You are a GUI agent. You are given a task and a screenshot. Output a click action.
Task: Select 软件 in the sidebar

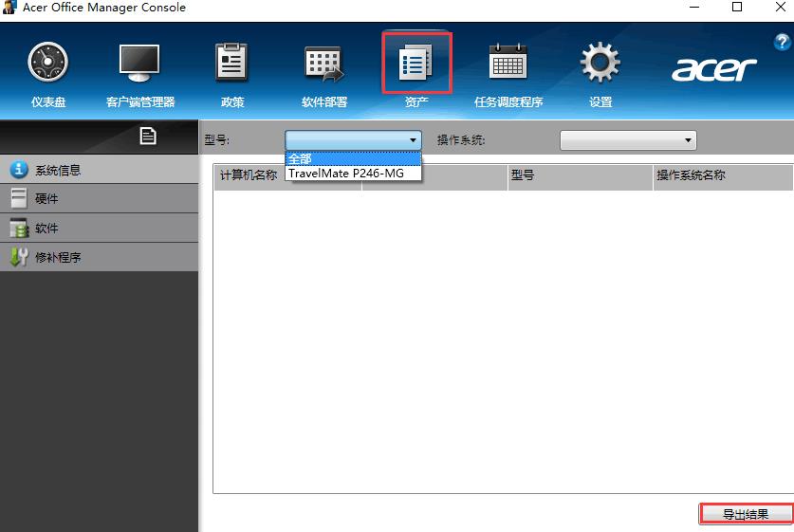coord(100,229)
